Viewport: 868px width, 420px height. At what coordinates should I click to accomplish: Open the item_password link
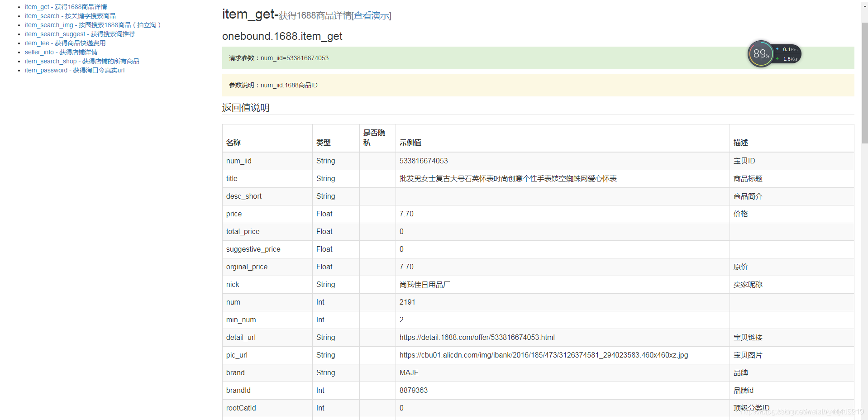coord(75,70)
